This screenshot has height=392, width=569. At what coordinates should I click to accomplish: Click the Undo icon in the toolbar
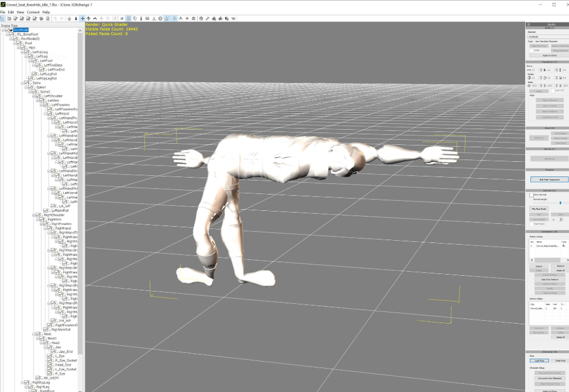pos(55,19)
